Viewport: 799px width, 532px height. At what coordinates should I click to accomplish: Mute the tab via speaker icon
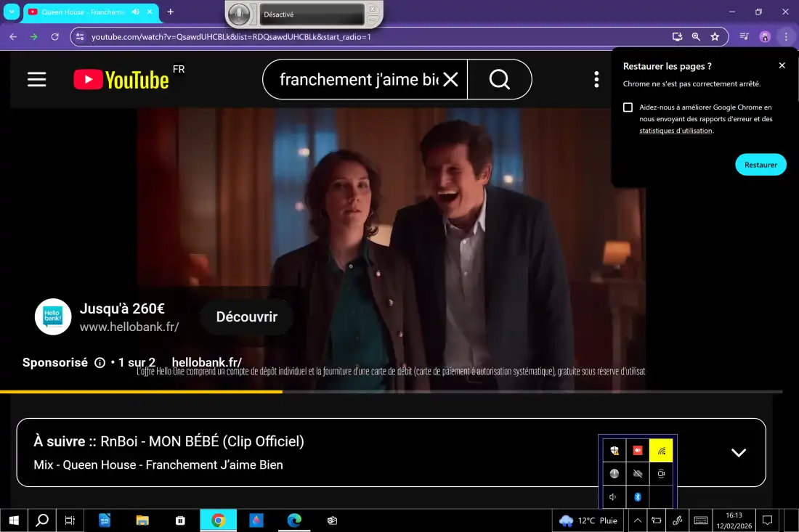[x=136, y=12]
